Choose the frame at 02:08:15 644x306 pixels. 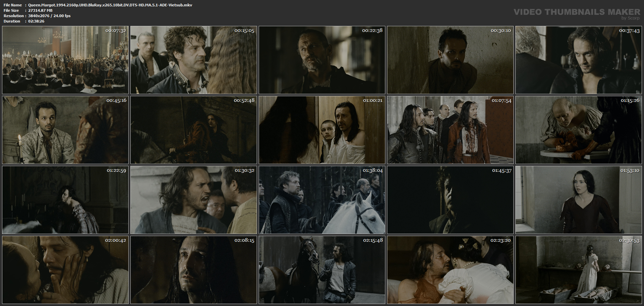(x=194, y=270)
